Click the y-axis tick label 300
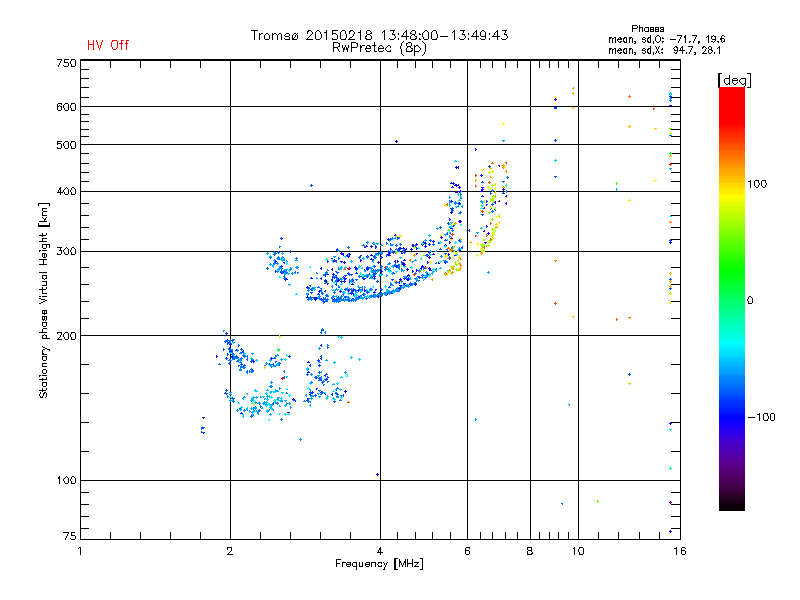This screenshot has height=600, width=800. (66, 251)
